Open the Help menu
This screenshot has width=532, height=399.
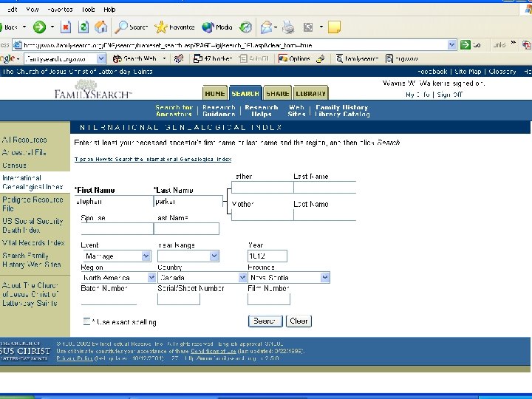pos(109,10)
